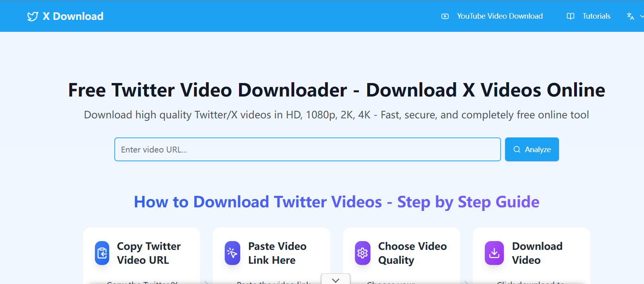Click the Tutorials book icon
Screen dimensions: 644x284
[571, 16]
